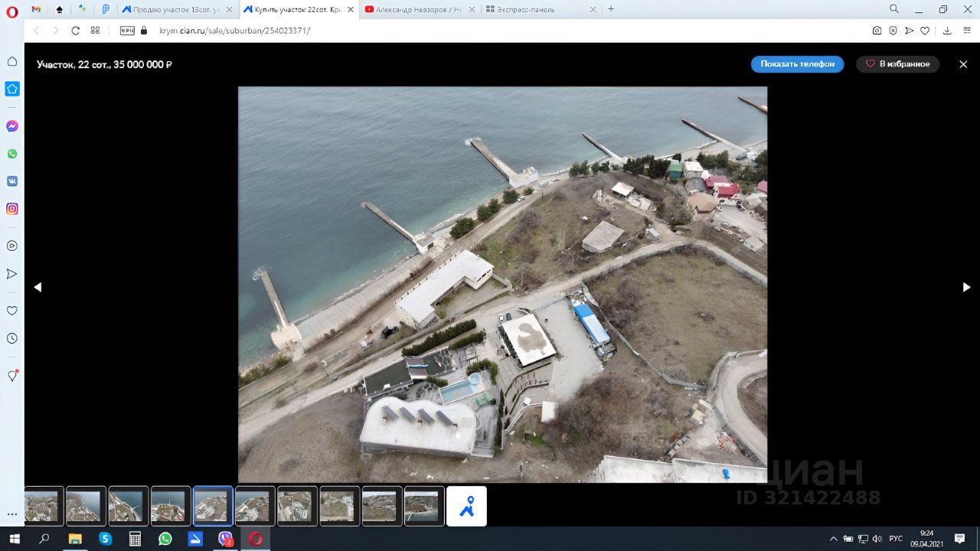Switch to the 'Александр Невзоров' YouTube tab
The image size is (980, 551).
tap(419, 9)
